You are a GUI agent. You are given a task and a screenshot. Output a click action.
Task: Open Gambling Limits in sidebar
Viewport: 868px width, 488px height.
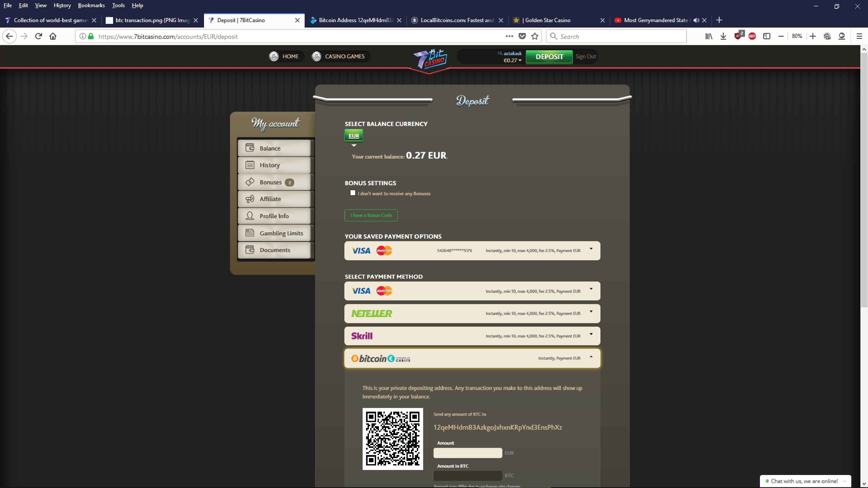[274, 233]
